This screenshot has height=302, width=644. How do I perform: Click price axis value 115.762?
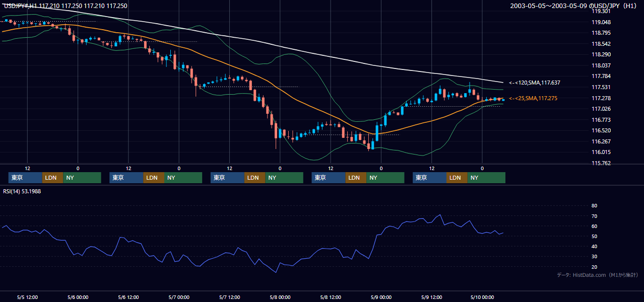pyautogui.click(x=600, y=163)
